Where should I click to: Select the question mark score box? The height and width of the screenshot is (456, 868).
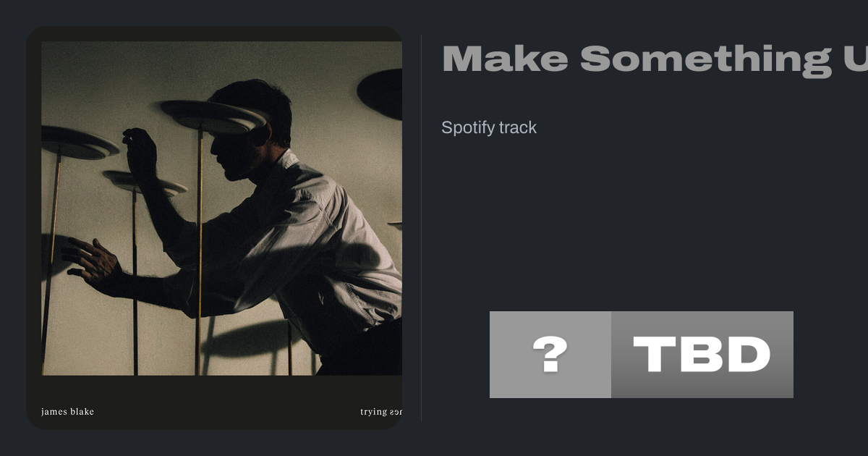point(550,355)
